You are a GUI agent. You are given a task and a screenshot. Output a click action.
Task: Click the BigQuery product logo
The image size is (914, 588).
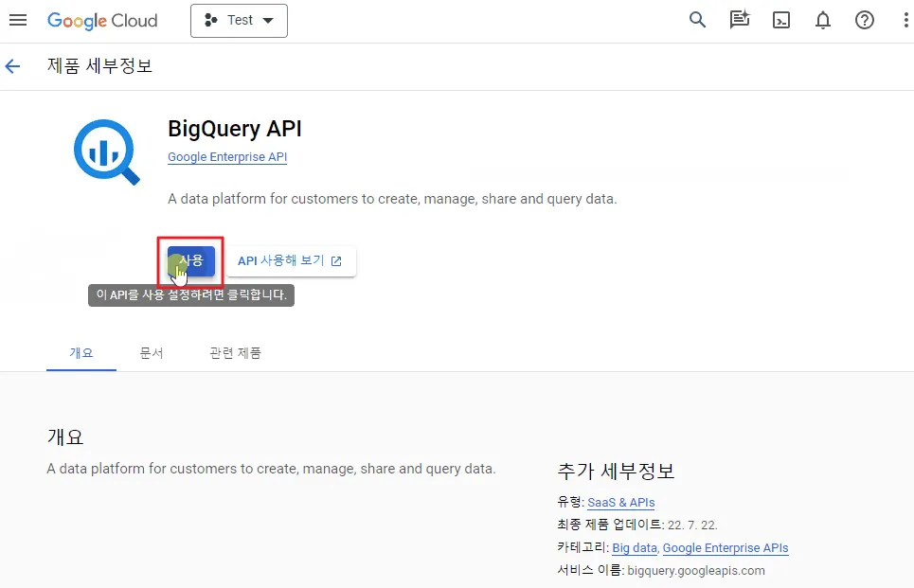tap(107, 151)
